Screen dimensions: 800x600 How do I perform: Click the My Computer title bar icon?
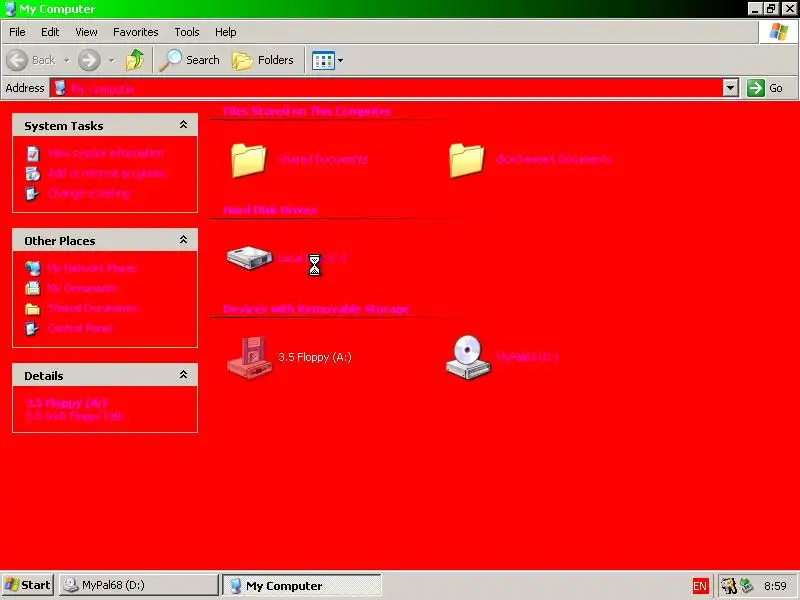[x=10, y=9]
